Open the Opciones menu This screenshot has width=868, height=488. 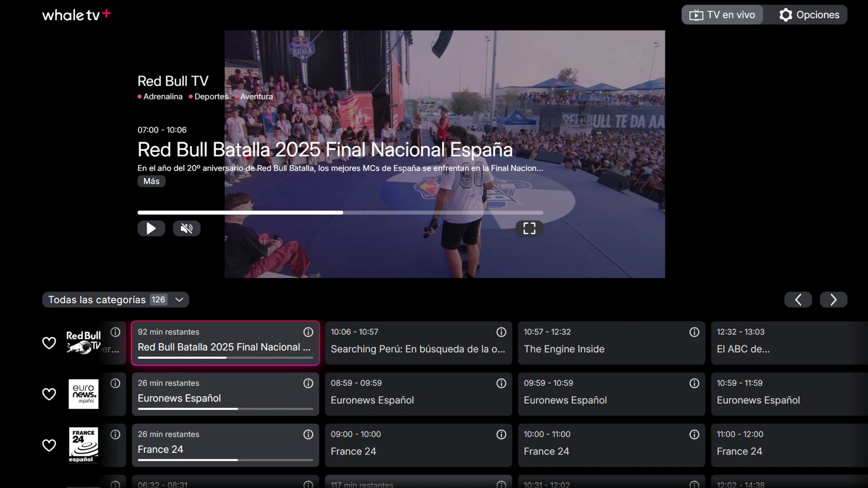coord(809,15)
